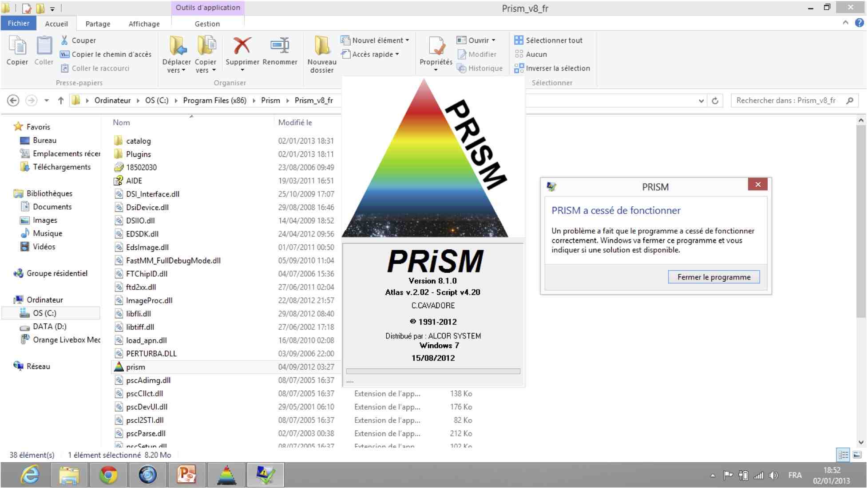Click the Renommer ribbon icon
Viewport: 868px width, 488px height.
point(280,46)
